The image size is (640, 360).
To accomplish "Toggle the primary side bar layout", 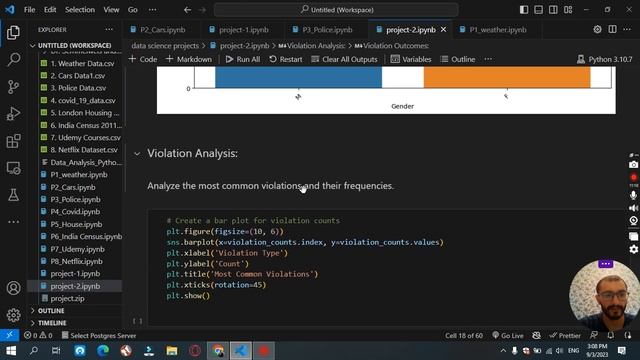I will click(x=524, y=10).
